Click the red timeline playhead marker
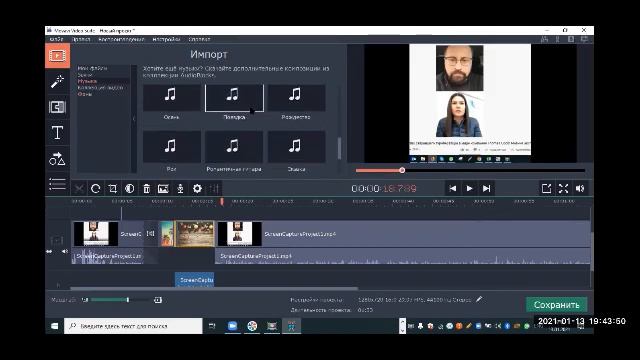 click(x=222, y=202)
